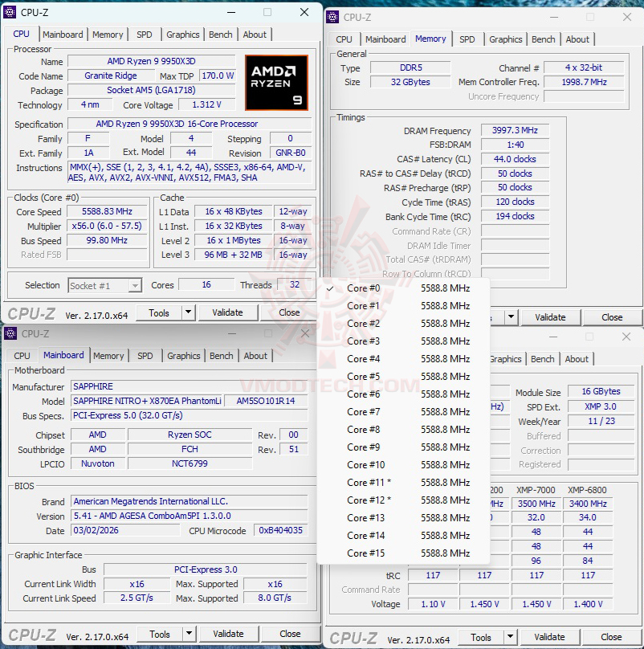Open Bench tab in SPD window

(543, 359)
